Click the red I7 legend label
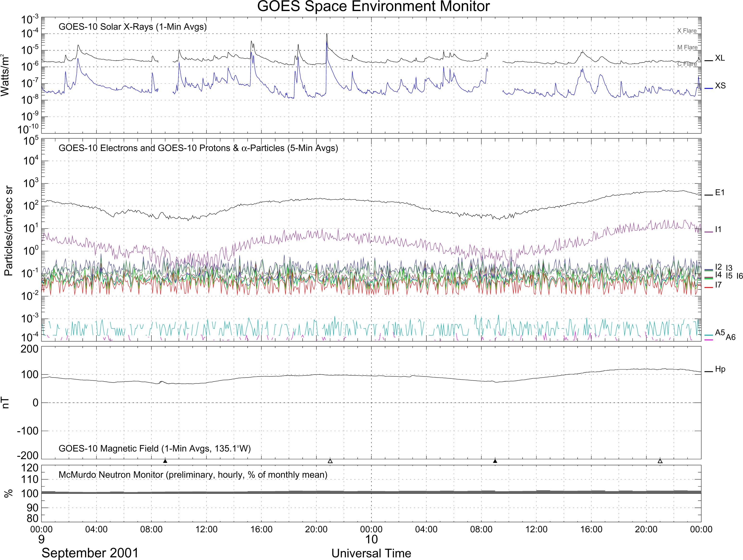The image size is (743, 560). pyautogui.click(x=718, y=285)
